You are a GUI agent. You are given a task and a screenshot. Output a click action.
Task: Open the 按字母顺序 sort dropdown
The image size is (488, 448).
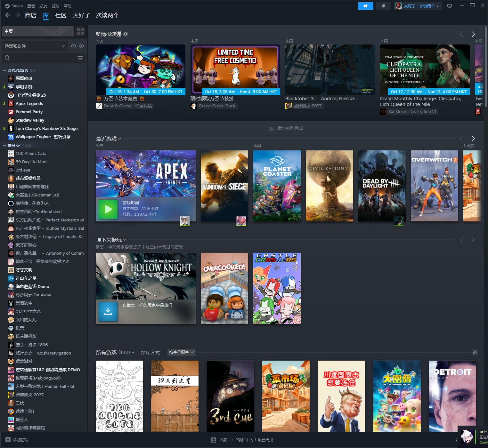[181, 352]
